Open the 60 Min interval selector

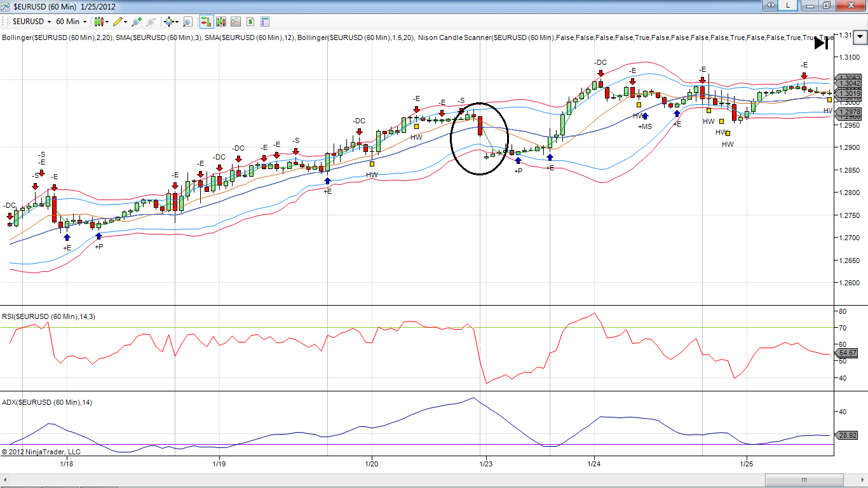(71, 21)
